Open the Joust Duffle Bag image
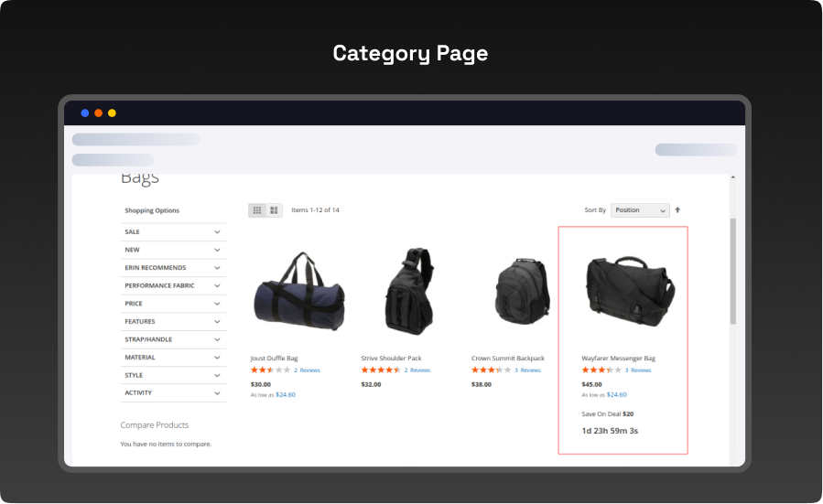This screenshot has height=504, width=823. coord(298,293)
